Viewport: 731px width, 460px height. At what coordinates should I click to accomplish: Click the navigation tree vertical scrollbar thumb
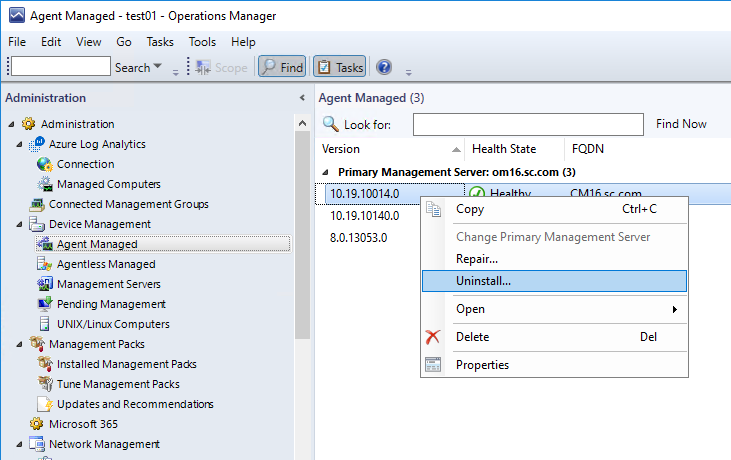[303, 235]
